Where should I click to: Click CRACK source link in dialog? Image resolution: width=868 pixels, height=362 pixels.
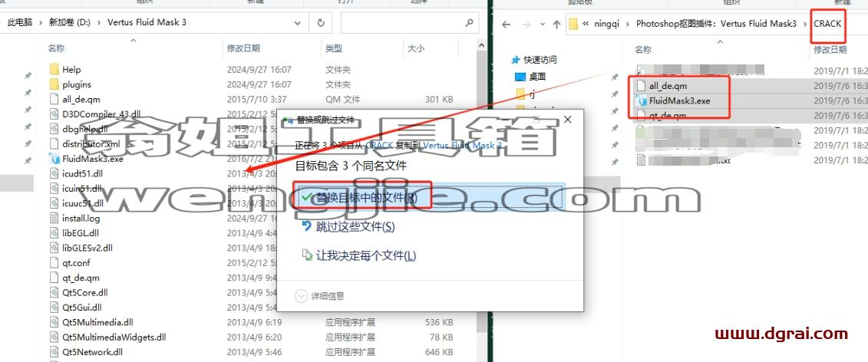tap(379, 145)
